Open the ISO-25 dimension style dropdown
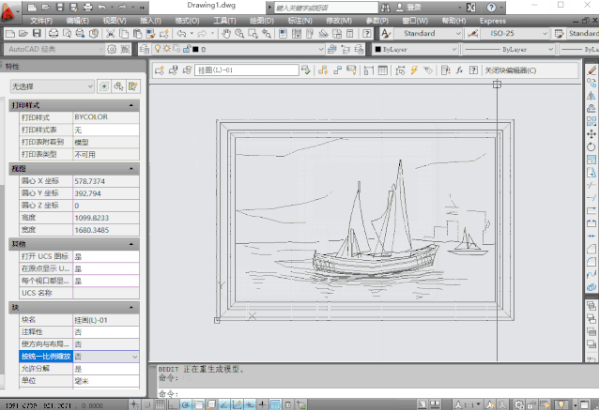This screenshot has width=599, height=410. pyautogui.click(x=515, y=34)
